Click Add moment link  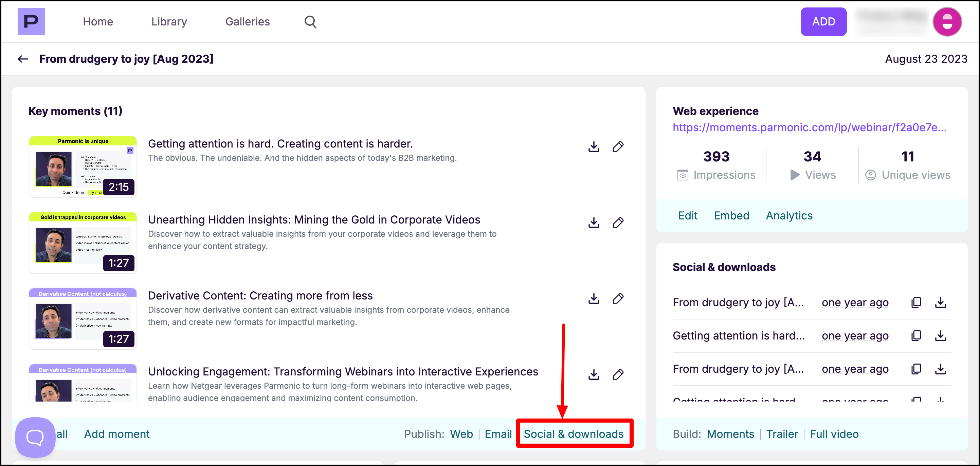pos(117,434)
